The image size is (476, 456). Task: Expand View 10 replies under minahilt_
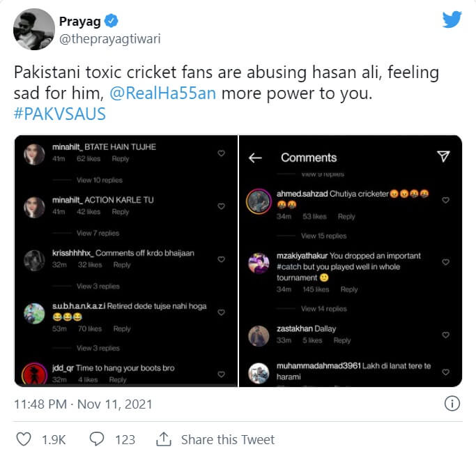tap(98, 180)
